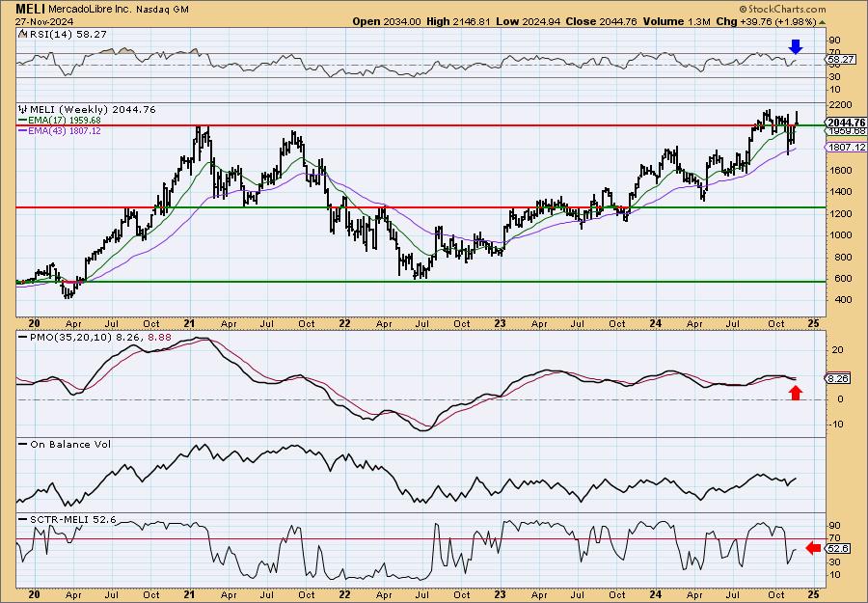Click the 1000 price axis label
The height and width of the screenshot is (603, 868).
coord(840,234)
